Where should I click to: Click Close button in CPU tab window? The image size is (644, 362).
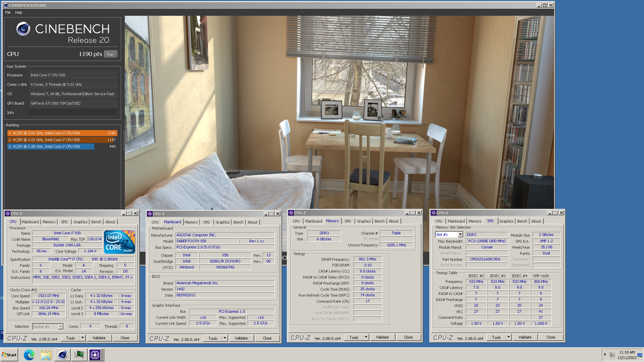pos(125,338)
